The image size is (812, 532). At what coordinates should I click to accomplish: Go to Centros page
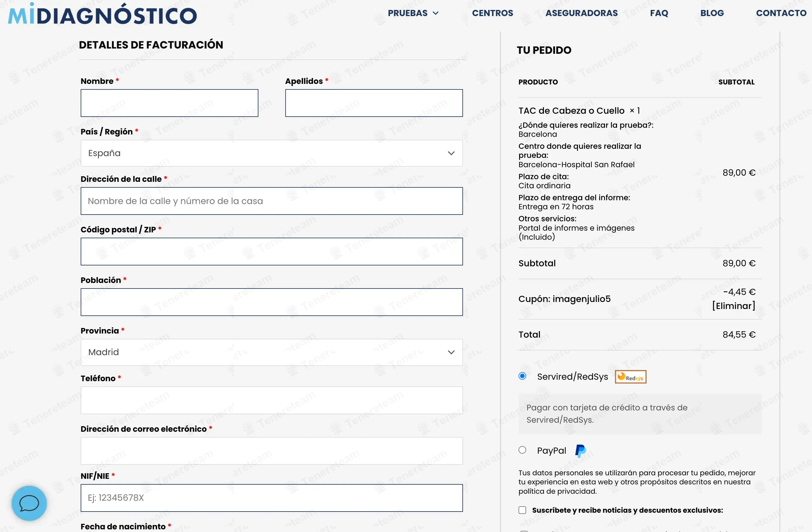click(x=492, y=13)
